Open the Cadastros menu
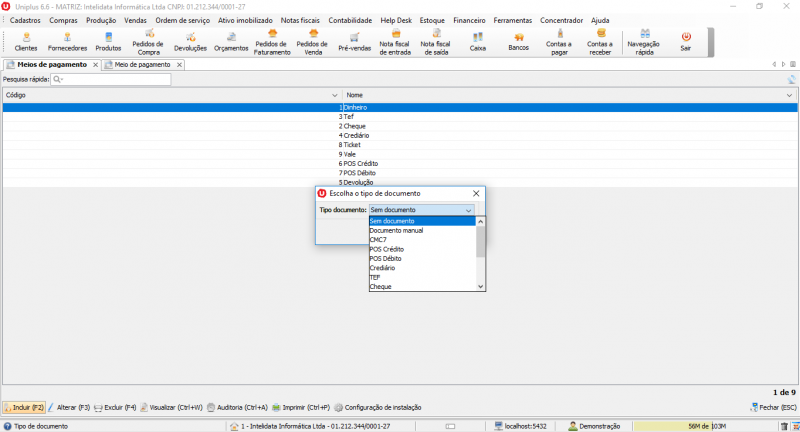800x432 pixels. click(25, 20)
